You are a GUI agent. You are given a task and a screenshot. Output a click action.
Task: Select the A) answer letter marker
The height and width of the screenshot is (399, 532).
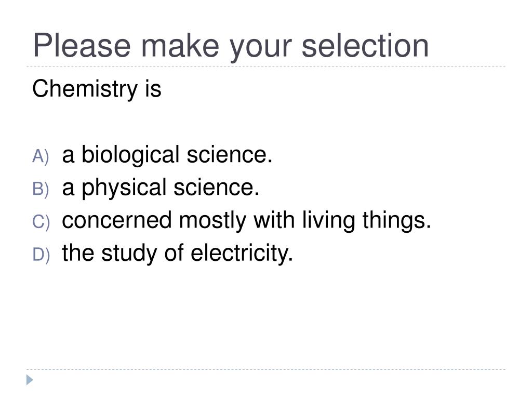pyautogui.click(x=41, y=156)
